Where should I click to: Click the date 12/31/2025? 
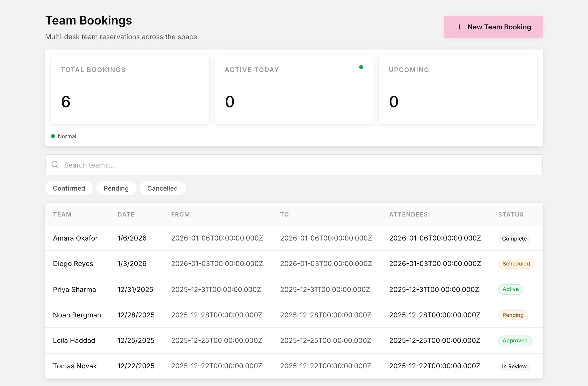pyautogui.click(x=135, y=289)
